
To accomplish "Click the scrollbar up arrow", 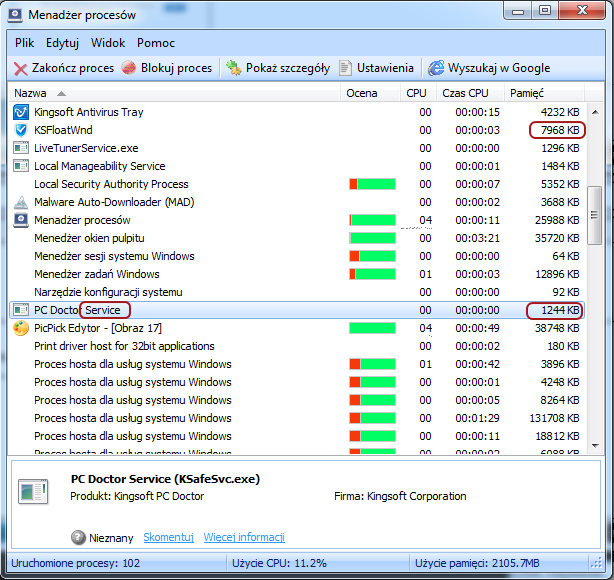I will (595, 112).
